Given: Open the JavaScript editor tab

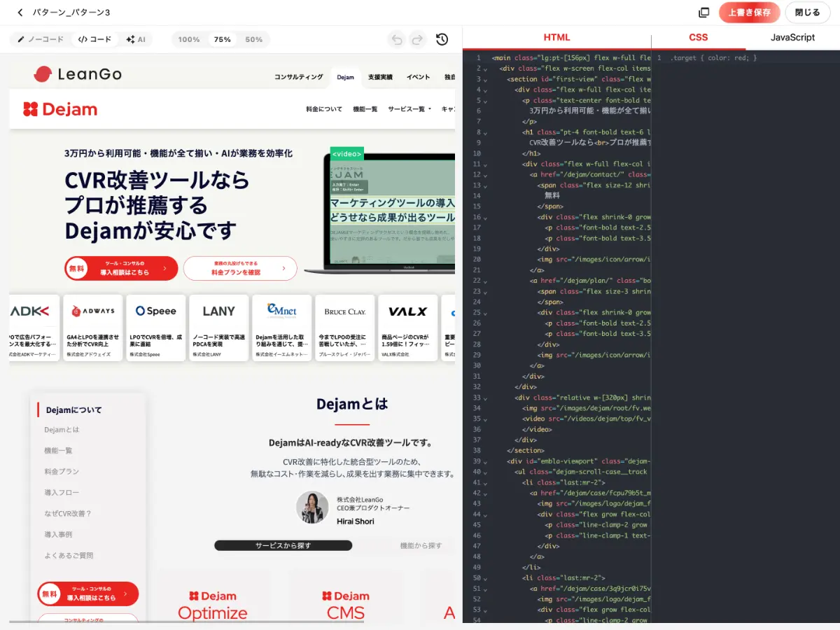Looking at the screenshot, I should click(793, 38).
